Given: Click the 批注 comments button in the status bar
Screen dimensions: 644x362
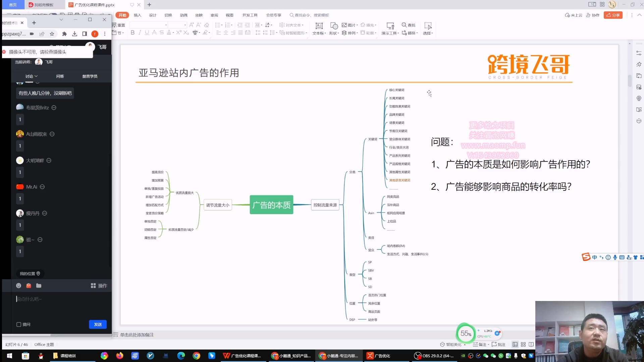Looking at the screenshot, I should pyautogui.click(x=499, y=345).
